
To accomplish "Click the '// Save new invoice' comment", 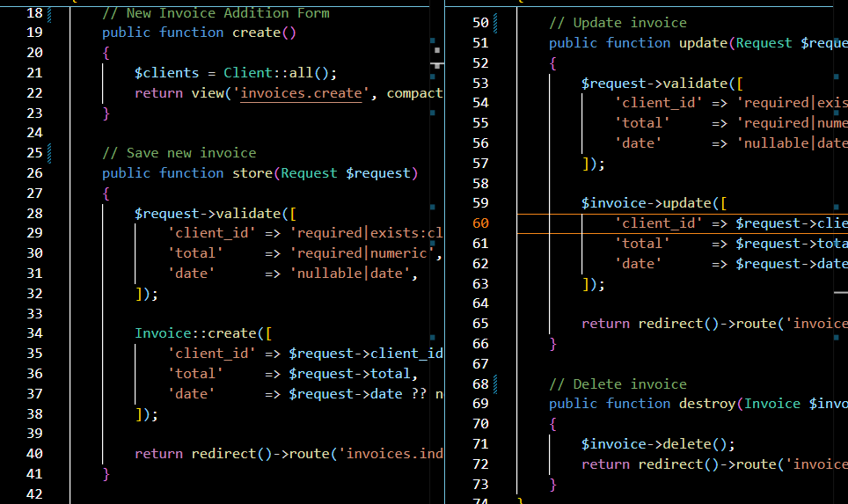I will [x=179, y=153].
